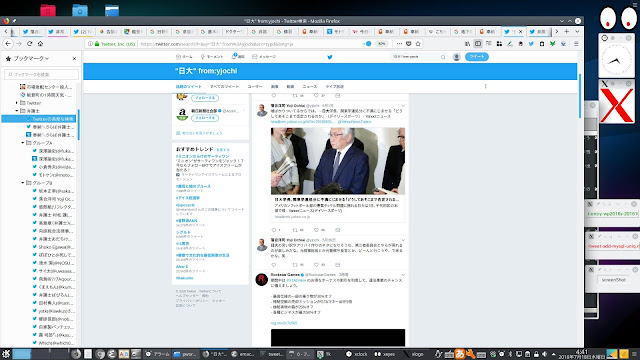Open the news photo of the elderly man
640x360 pixels.
[338, 161]
